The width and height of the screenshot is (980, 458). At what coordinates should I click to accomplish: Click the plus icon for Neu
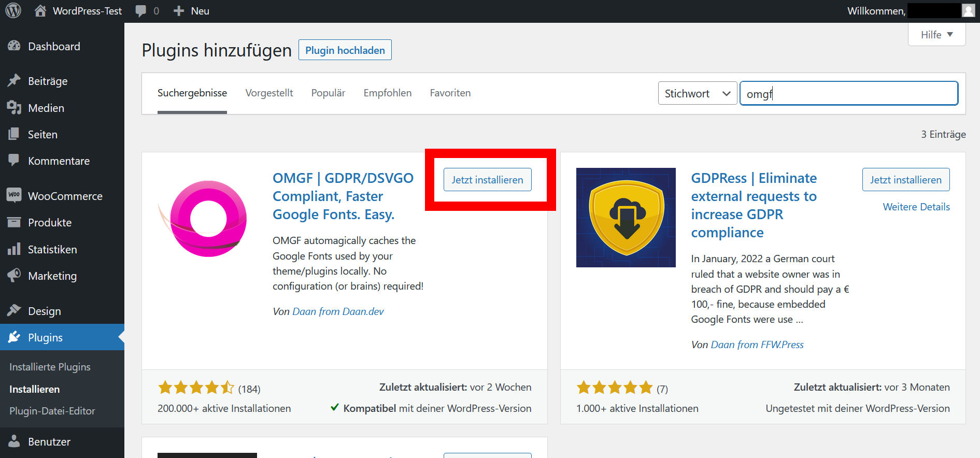[x=179, y=11]
